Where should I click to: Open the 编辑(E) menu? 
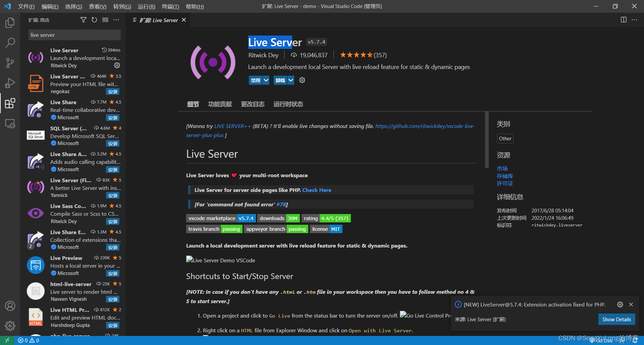click(50, 6)
